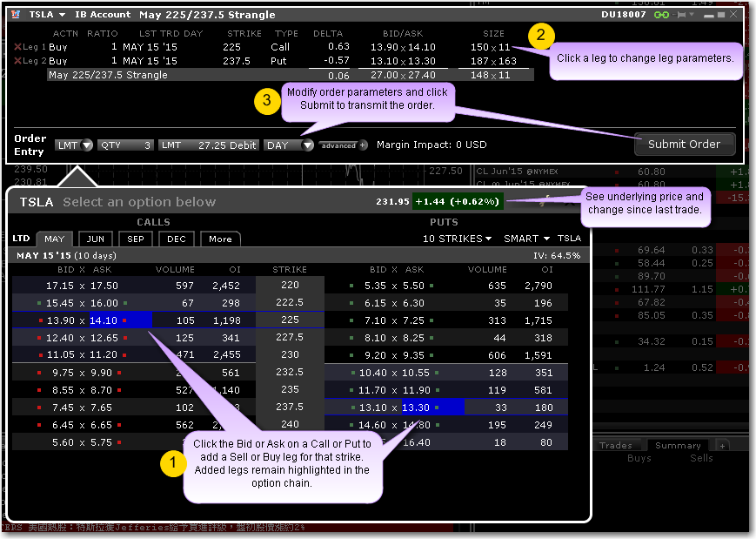The image size is (756, 539).
Task: Open the LMT order type dropdown
Action: 74,145
